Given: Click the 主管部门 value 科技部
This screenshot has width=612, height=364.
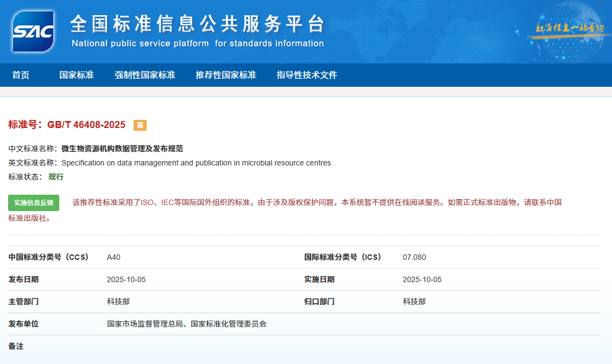Looking at the screenshot, I should point(118,302).
